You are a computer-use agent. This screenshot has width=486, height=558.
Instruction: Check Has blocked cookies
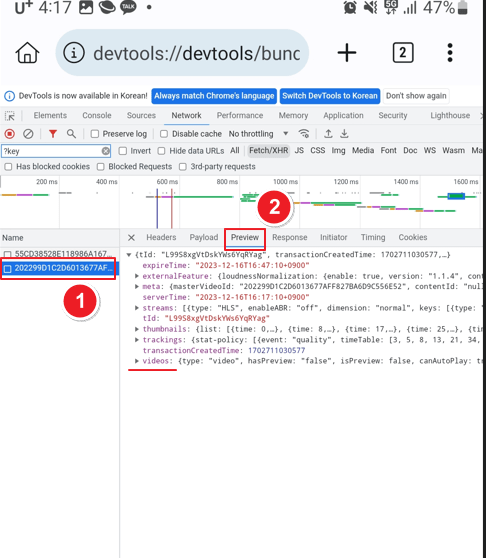[8, 167]
